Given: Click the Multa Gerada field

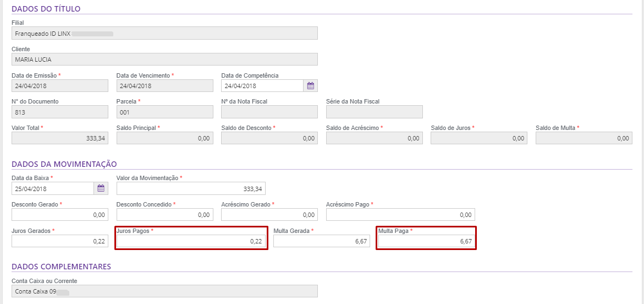Looking at the screenshot, I should point(321,241).
